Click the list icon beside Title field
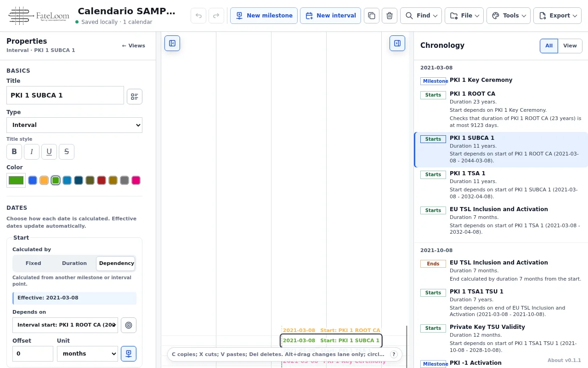Viewport: 588px width, 368px height. click(x=135, y=97)
